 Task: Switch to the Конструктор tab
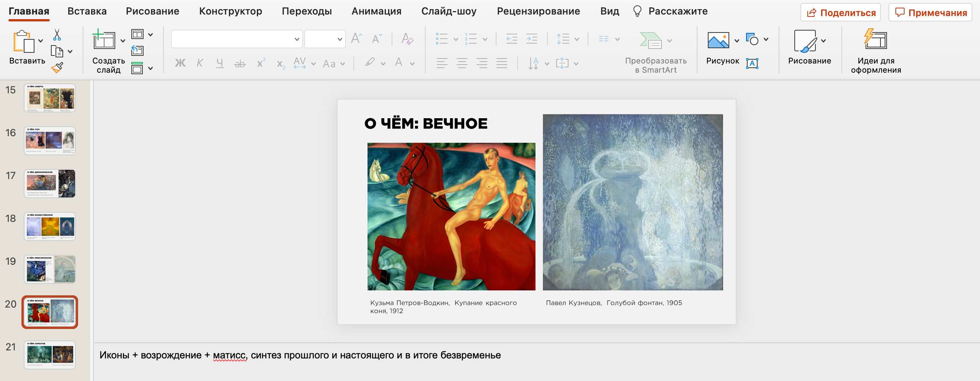coord(230,11)
